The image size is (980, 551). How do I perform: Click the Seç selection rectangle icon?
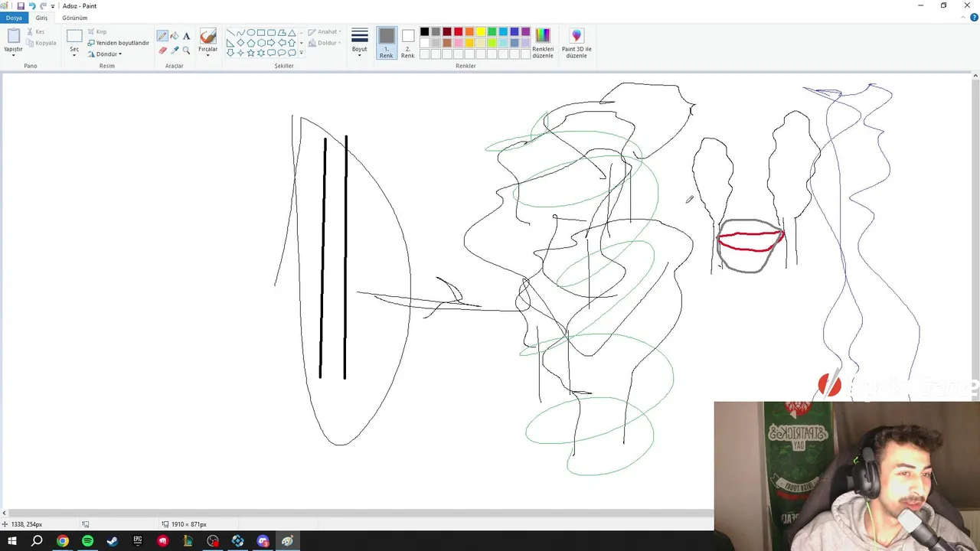point(74,36)
